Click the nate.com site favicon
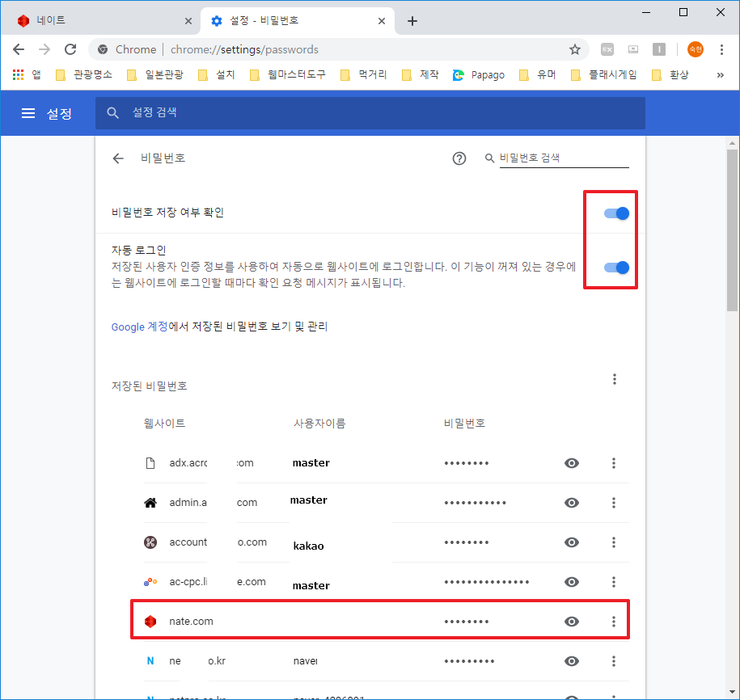Image resolution: width=740 pixels, height=700 pixels. [x=150, y=622]
